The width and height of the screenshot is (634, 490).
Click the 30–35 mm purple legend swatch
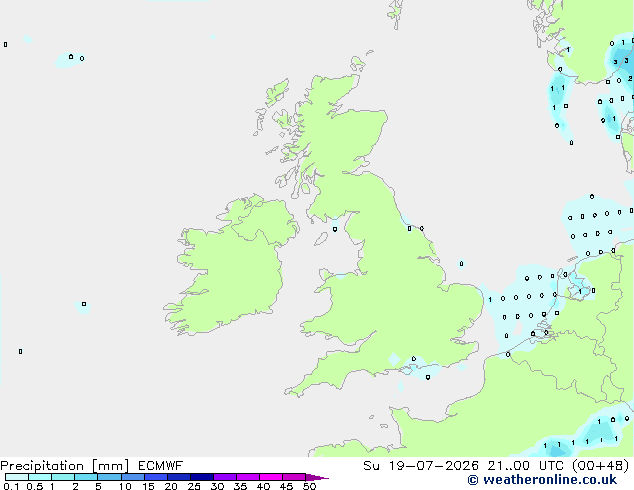[224, 477]
